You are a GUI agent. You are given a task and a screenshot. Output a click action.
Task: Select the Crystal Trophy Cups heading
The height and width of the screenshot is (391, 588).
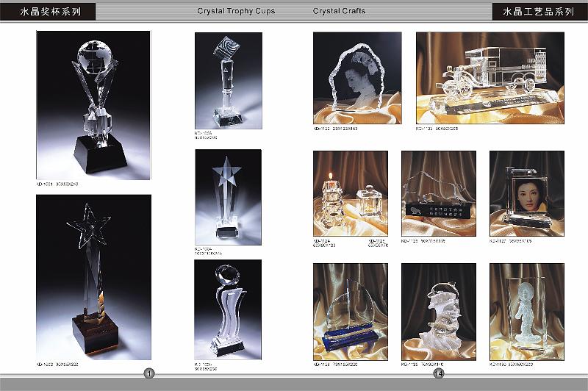click(x=235, y=11)
